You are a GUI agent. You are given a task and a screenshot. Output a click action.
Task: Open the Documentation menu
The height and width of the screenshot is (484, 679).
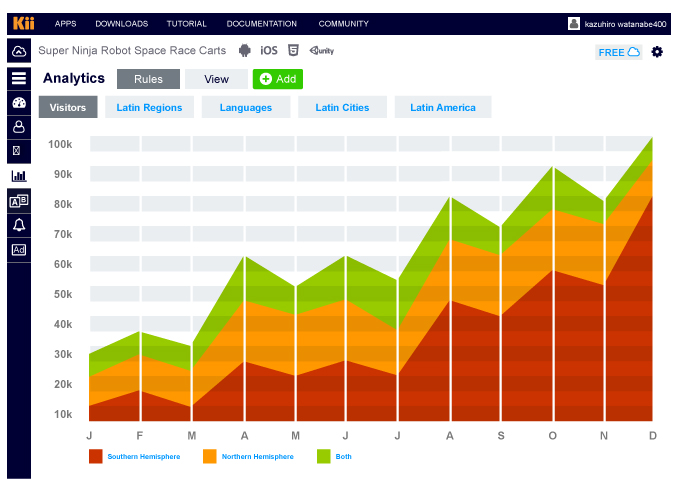261,24
